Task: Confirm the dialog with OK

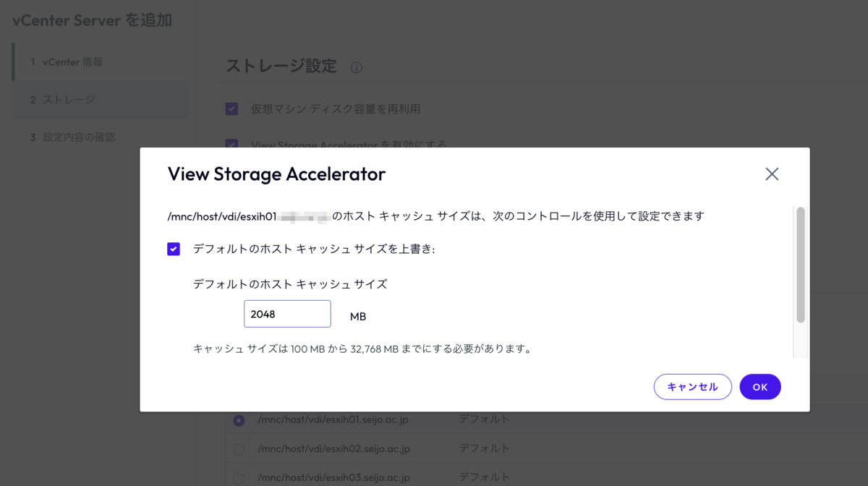Action: click(760, 387)
